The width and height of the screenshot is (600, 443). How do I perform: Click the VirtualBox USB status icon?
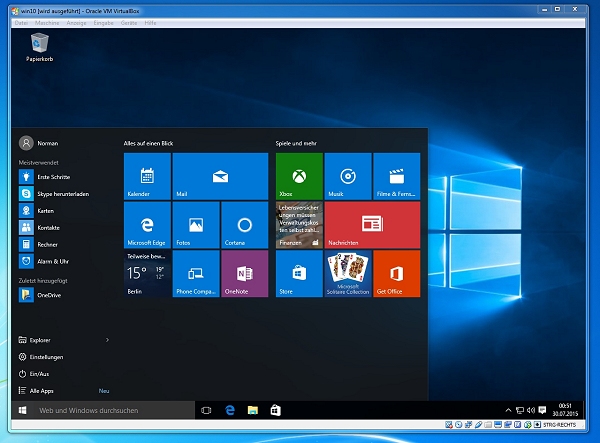pos(478,425)
